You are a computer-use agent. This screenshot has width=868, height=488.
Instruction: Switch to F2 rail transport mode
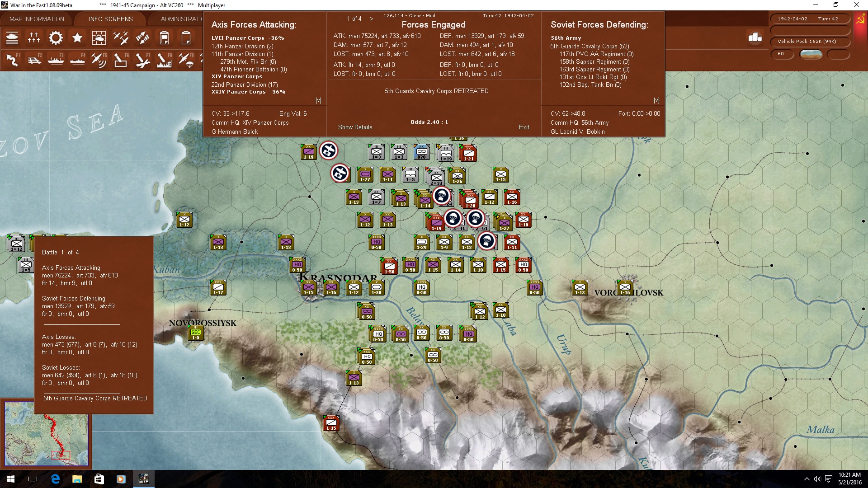(x=34, y=60)
